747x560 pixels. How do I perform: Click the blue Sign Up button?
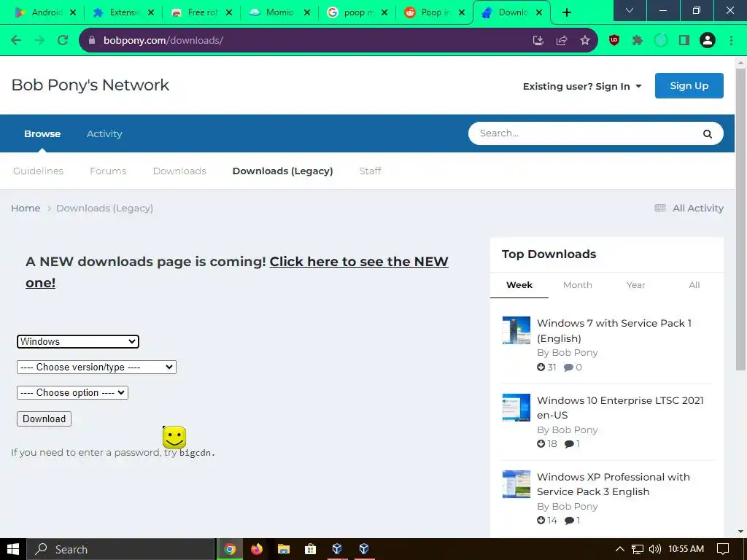[689, 86]
